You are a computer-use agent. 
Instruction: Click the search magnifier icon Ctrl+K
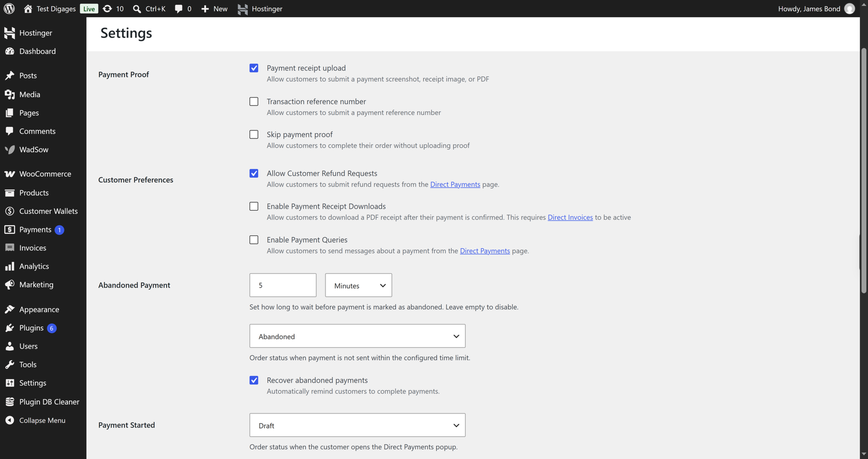pyautogui.click(x=137, y=9)
